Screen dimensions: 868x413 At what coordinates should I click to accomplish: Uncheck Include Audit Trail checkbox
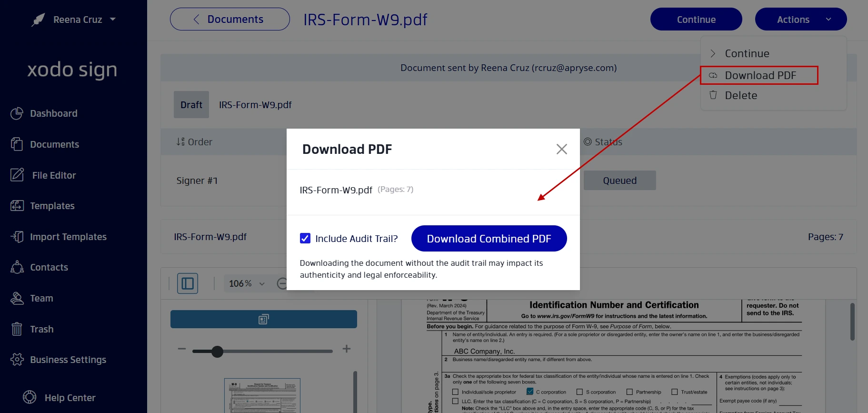[x=305, y=238]
